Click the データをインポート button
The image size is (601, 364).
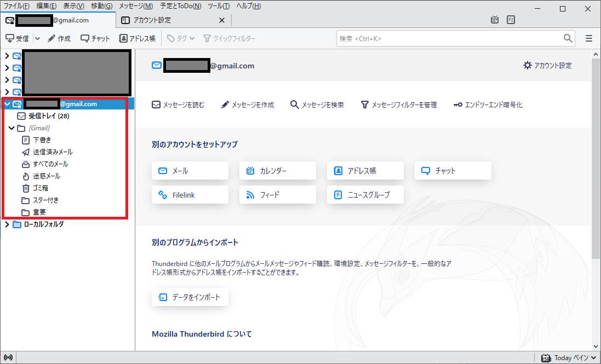coord(190,297)
